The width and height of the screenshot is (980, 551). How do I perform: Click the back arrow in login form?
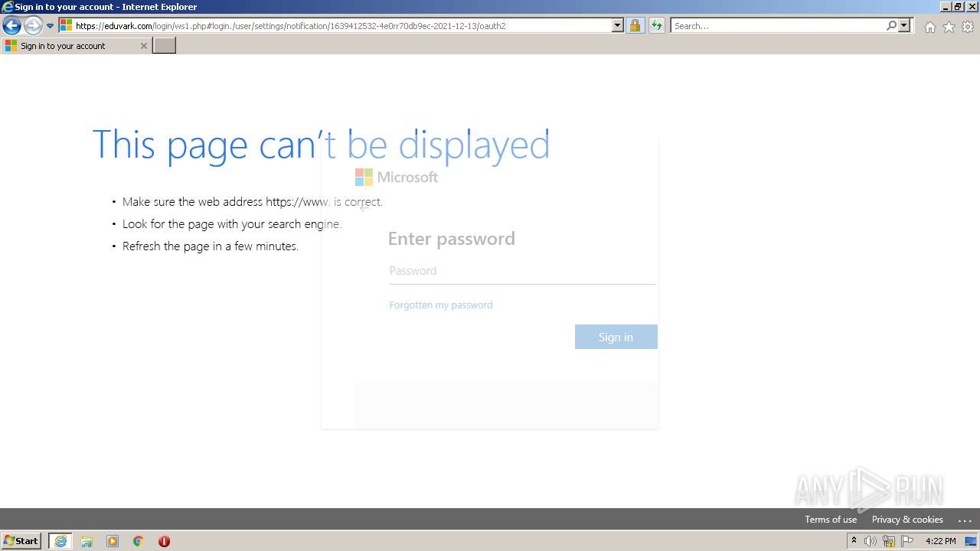(x=364, y=207)
